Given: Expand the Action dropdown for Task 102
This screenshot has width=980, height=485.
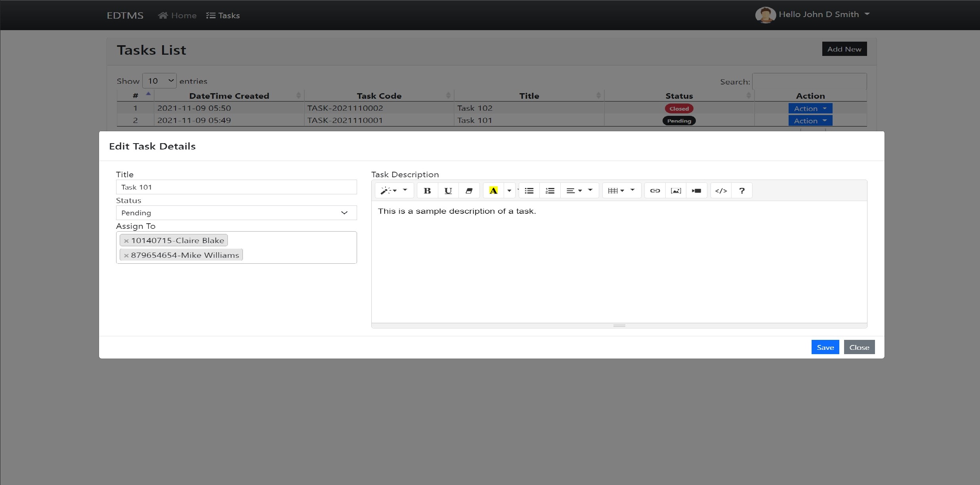Looking at the screenshot, I should click(x=811, y=107).
